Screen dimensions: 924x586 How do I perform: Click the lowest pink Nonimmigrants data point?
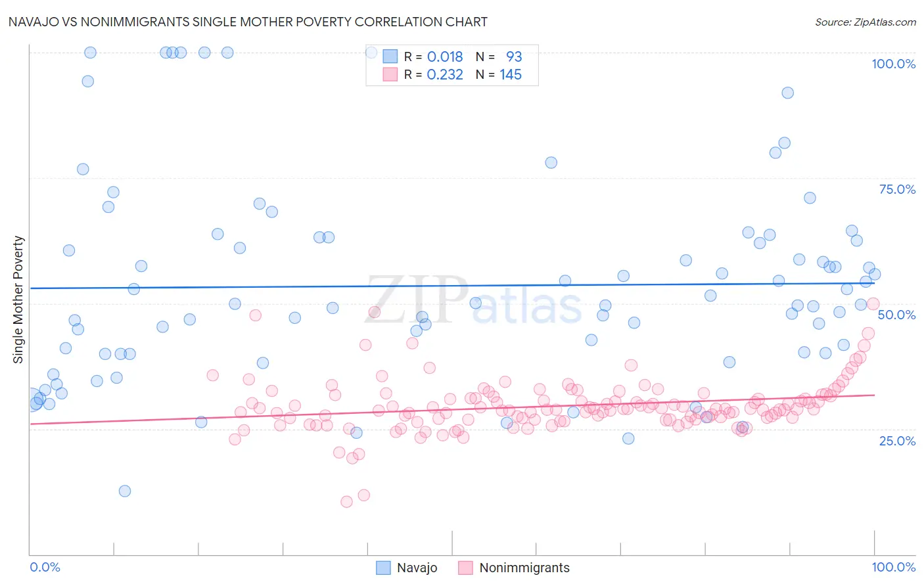tap(347, 501)
